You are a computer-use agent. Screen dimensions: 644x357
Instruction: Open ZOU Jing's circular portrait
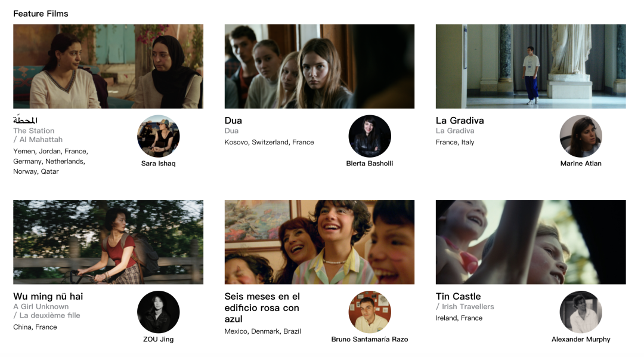click(158, 312)
